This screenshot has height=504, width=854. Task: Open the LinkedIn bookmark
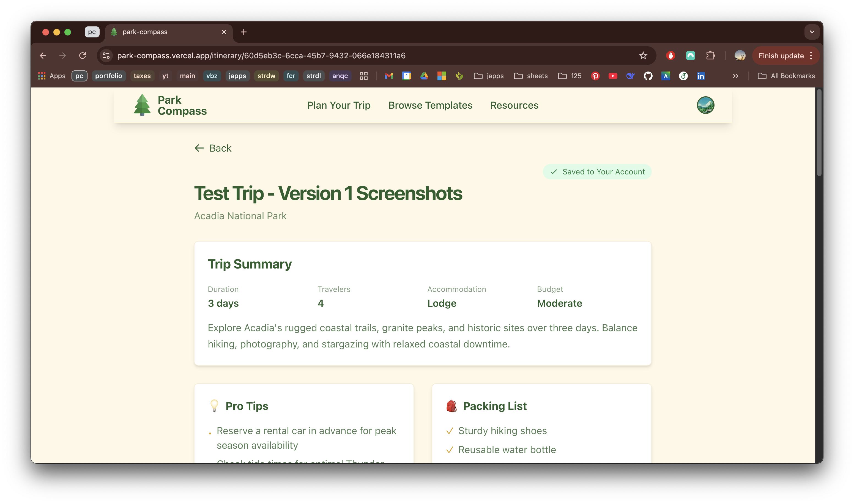[x=701, y=76]
